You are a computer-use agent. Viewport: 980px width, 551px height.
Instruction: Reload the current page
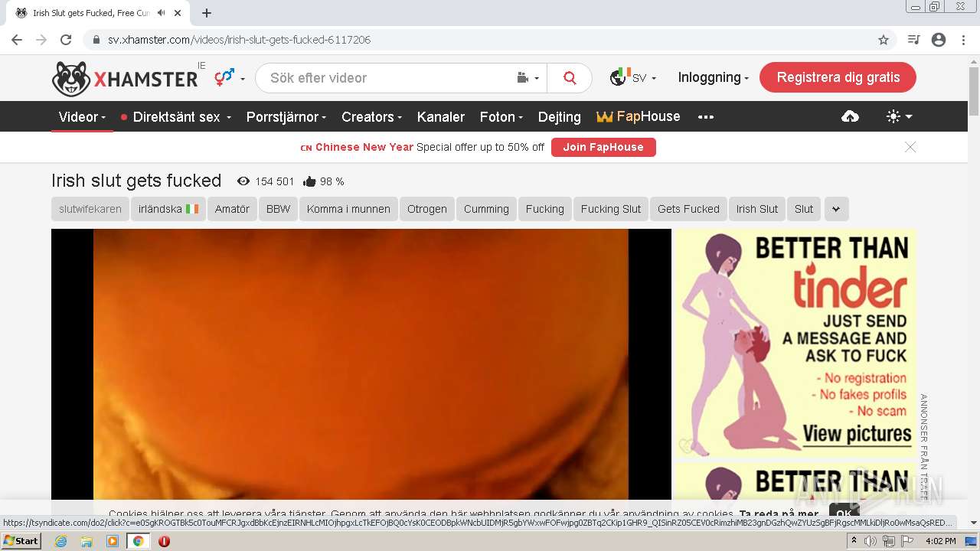coord(66,40)
